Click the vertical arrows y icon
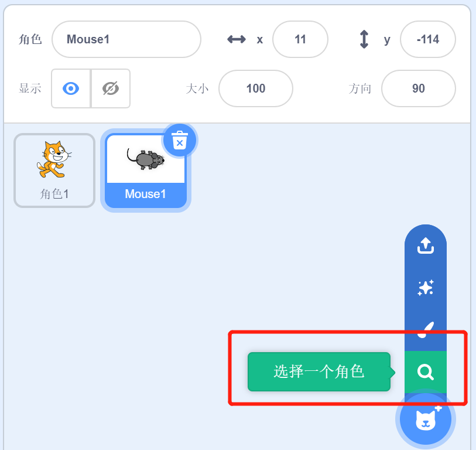The width and height of the screenshot is (476, 450). [364, 39]
